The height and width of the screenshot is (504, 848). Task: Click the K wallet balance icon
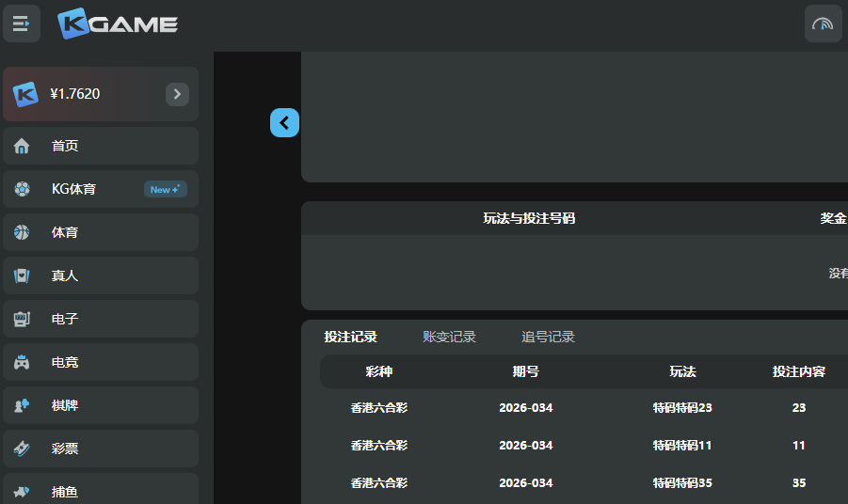tap(25, 94)
